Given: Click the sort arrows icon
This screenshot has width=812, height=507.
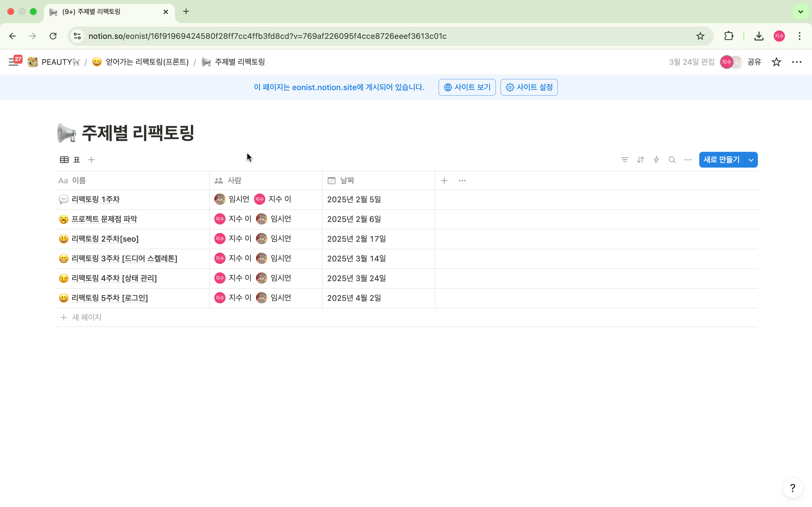Looking at the screenshot, I should click(x=640, y=160).
